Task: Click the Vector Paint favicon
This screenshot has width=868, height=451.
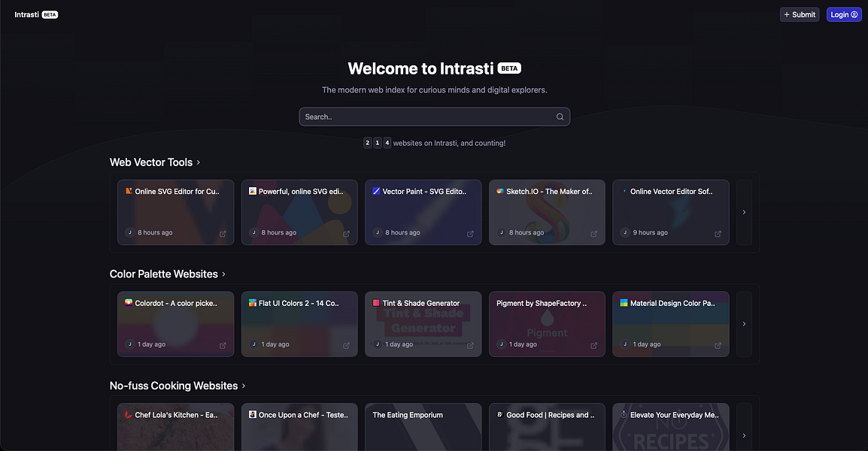Action: click(x=376, y=191)
